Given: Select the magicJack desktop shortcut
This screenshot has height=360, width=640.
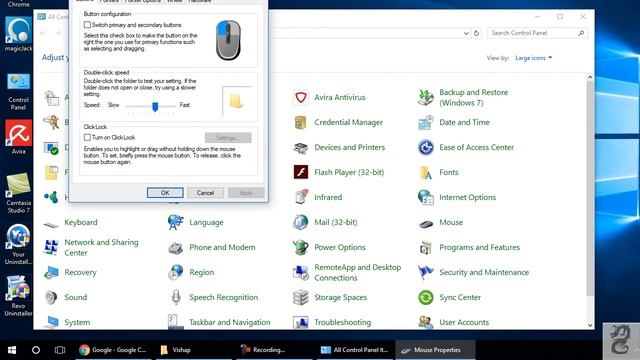Looking at the screenshot, I should [x=18, y=35].
